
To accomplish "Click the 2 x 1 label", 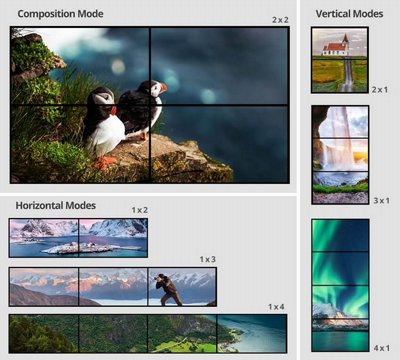I will pyautogui.click(x=380, y=90).
